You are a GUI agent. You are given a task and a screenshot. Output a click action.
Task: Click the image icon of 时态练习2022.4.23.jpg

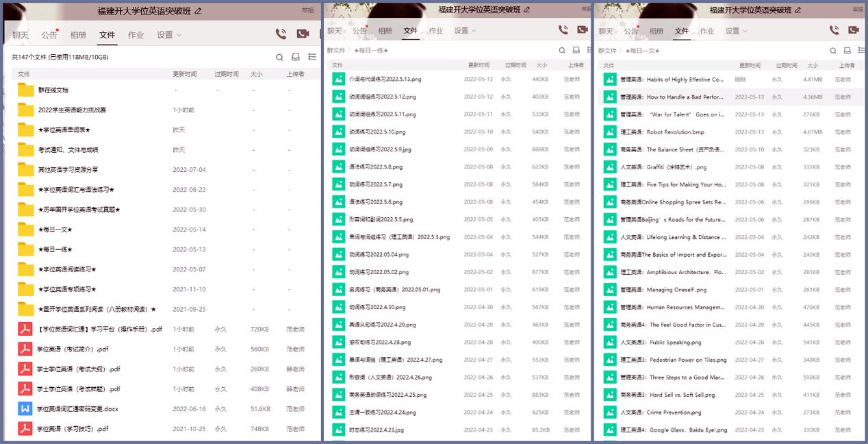coord(338,430)
